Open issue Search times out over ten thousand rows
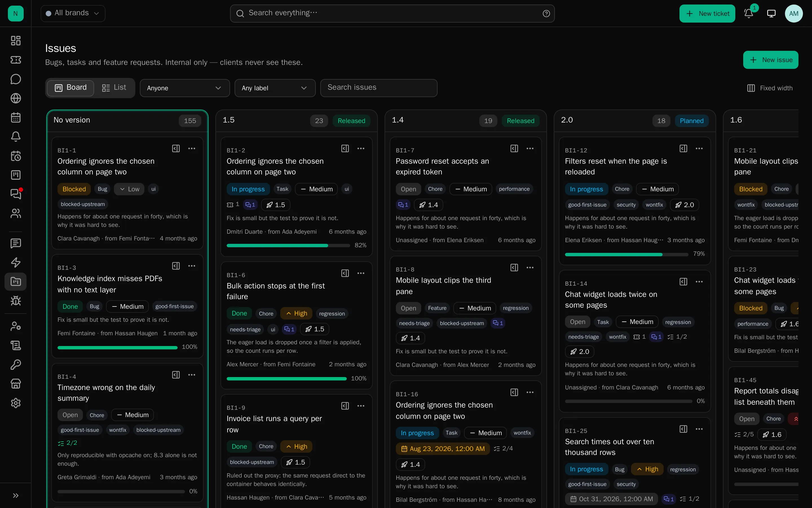 [x=609, y=447]
